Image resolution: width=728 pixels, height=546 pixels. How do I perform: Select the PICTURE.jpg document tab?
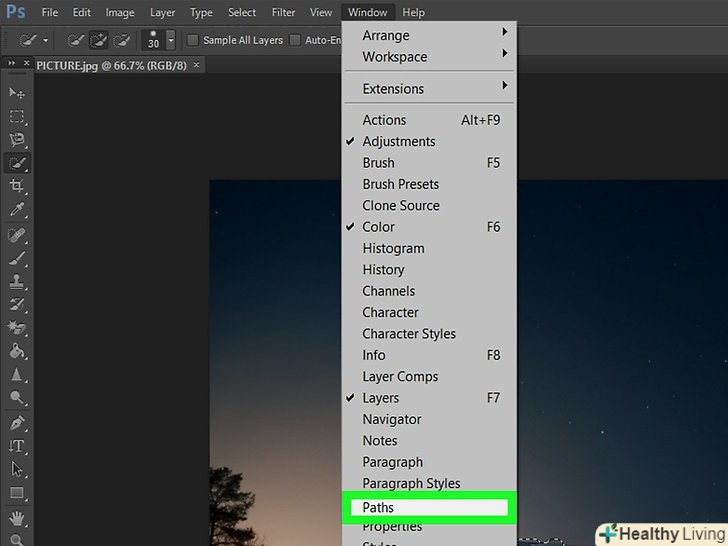(x=110, y=64)
